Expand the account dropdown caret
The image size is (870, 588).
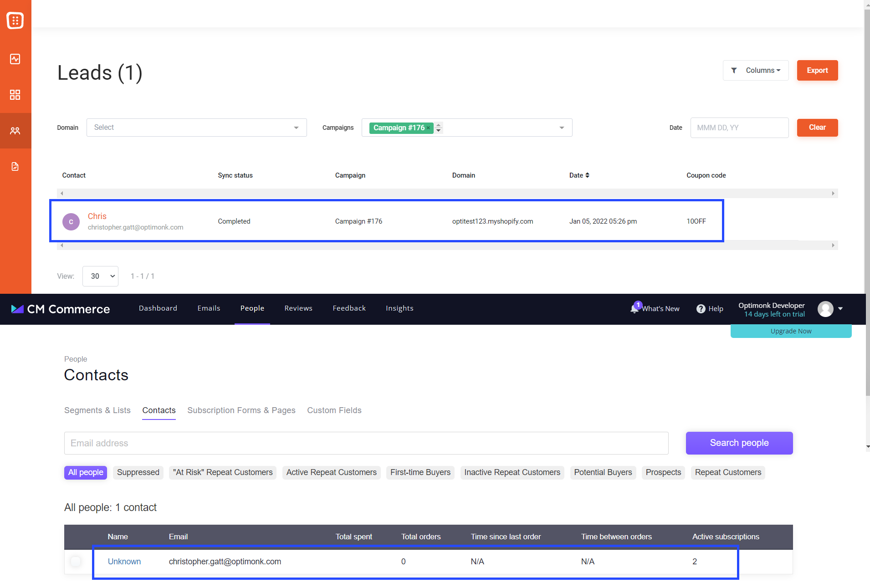click(x=840, y=309)
